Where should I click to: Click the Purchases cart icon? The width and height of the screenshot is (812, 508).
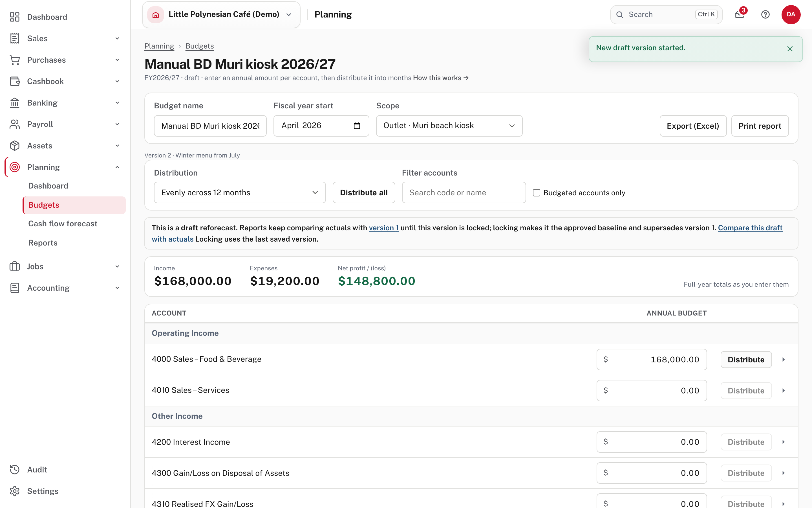pos(14,60)
